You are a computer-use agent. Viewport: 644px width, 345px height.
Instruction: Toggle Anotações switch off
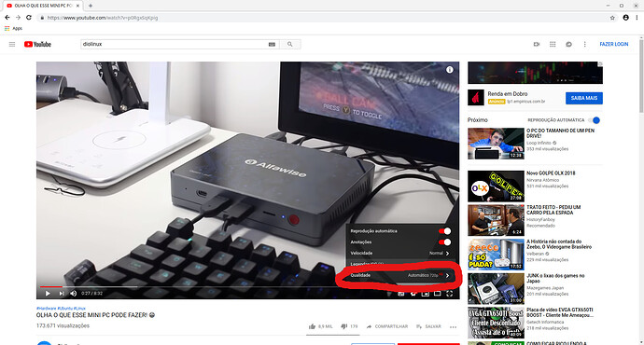445,242
